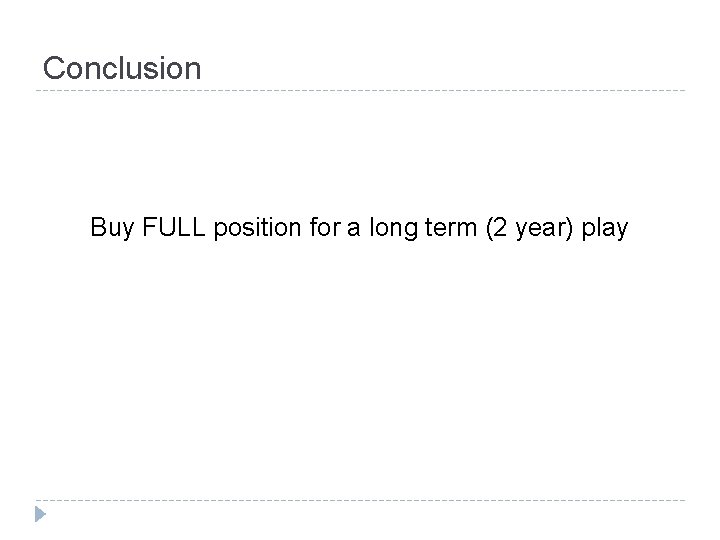The image size is (720, 540).
Task: Click the right end of the top dashed line
Action: click(x=682, y=92)
